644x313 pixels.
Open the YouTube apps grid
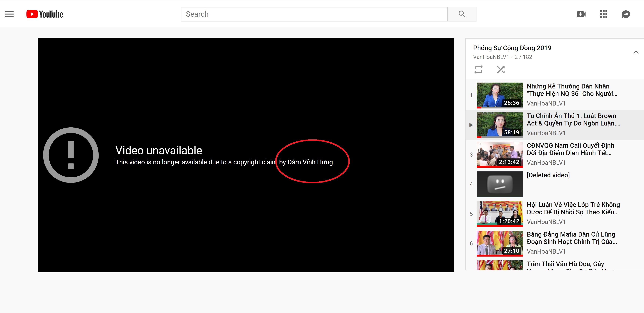point(603,14)
